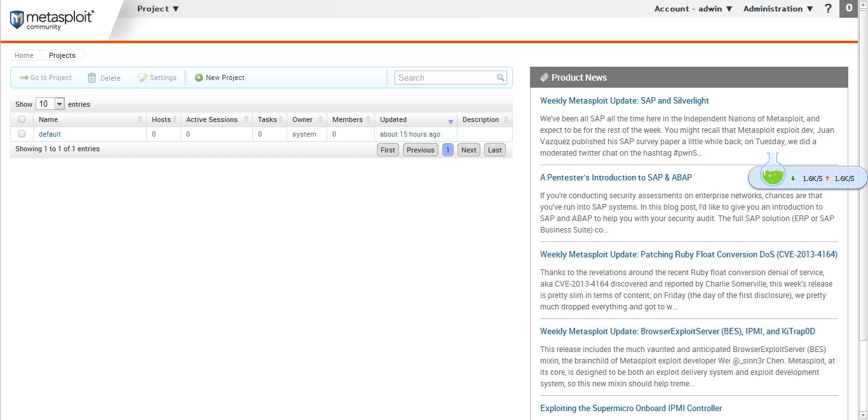Open project Settings from the toolbar

[158, 78]
